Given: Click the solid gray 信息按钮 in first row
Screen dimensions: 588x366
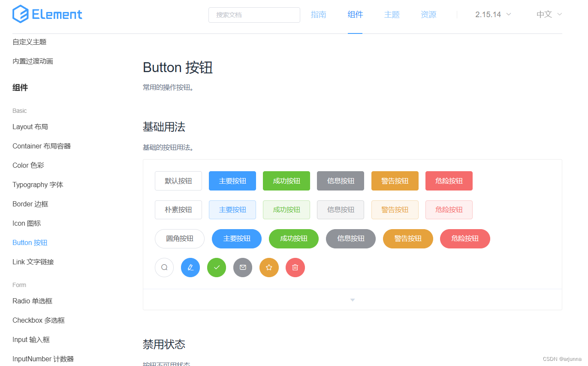Looking at the screenshot, I should pos(341,181).
